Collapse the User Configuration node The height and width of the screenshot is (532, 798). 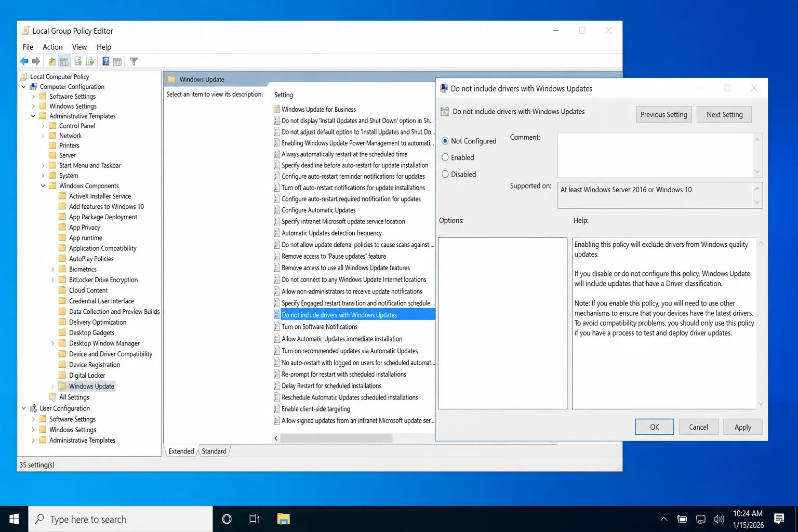(23, 408)
